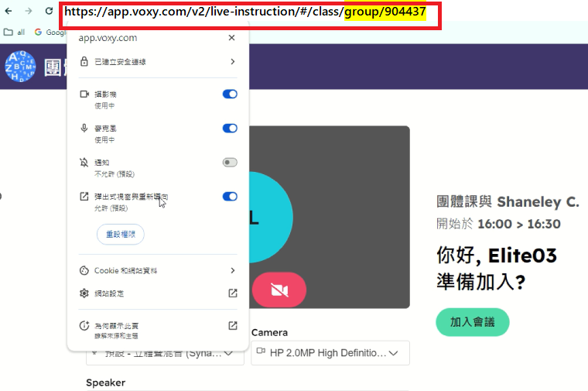Screen dimensions: 588x391
Task: Expand the secure connection details chevron
Action: pos(233,61)
